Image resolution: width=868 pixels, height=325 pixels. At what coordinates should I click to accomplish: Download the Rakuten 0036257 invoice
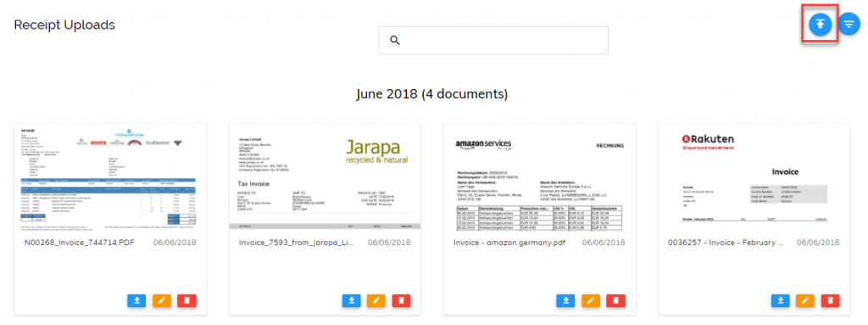[x=781, y=300]
